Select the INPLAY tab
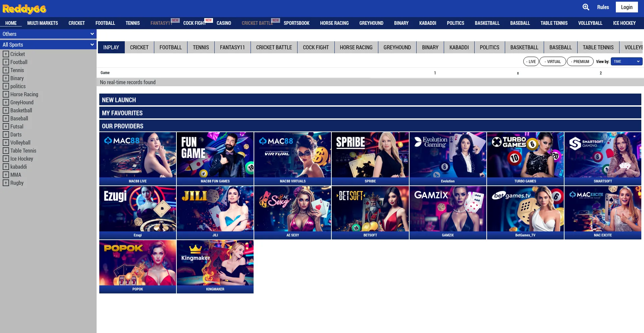644x333 pixels. tap(111, 47)
